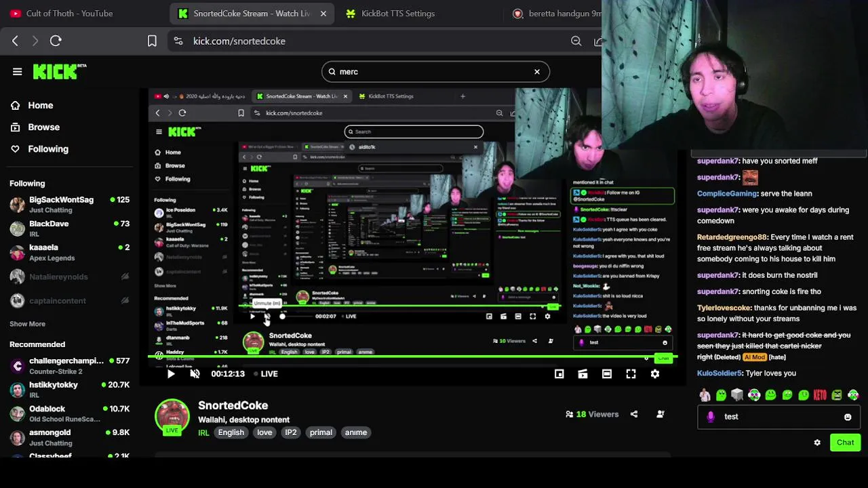
Task: Focus the chat message input
Action: pos(778,417)
